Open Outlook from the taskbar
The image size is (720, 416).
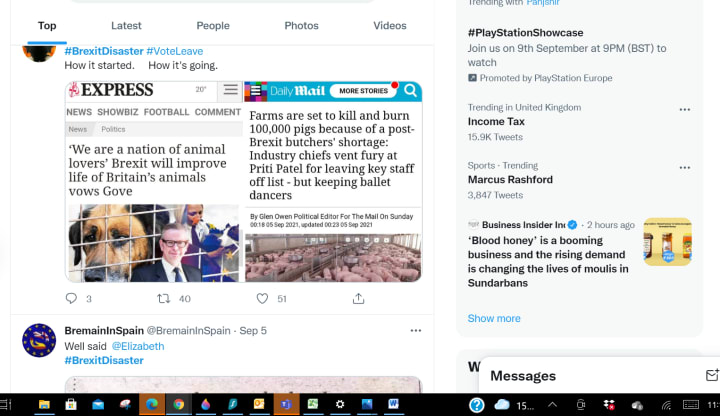(259, 405)
